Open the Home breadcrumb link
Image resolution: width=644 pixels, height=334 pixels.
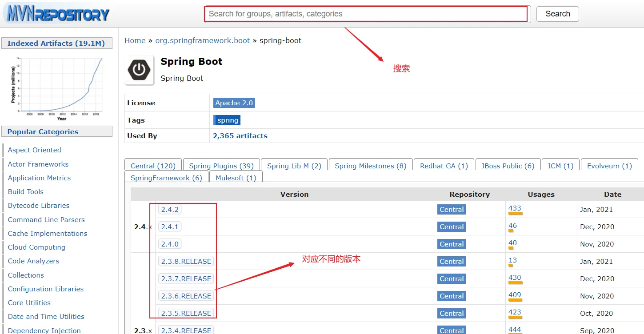click(135, 40)
